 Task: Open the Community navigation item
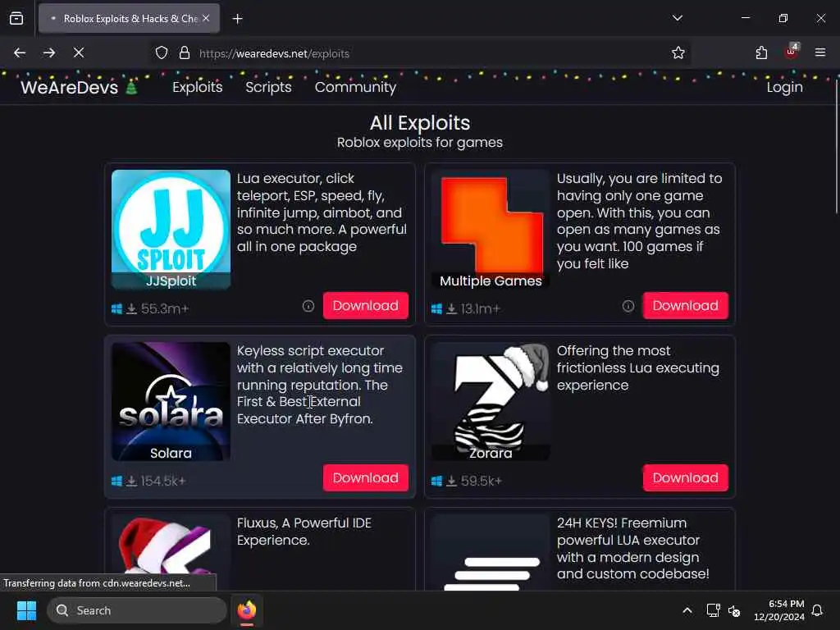(355, 87)
